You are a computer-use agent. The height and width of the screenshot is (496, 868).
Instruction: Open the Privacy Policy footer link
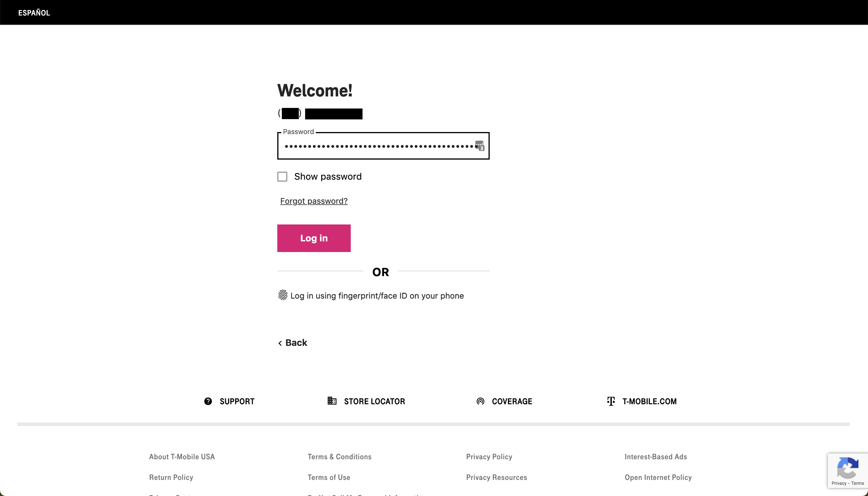coord(489,456)
